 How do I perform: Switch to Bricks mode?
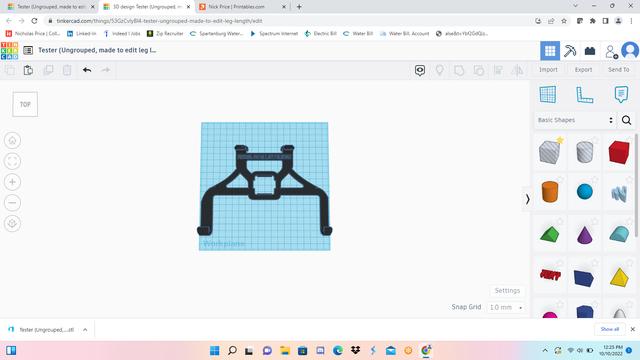[590, 51]
